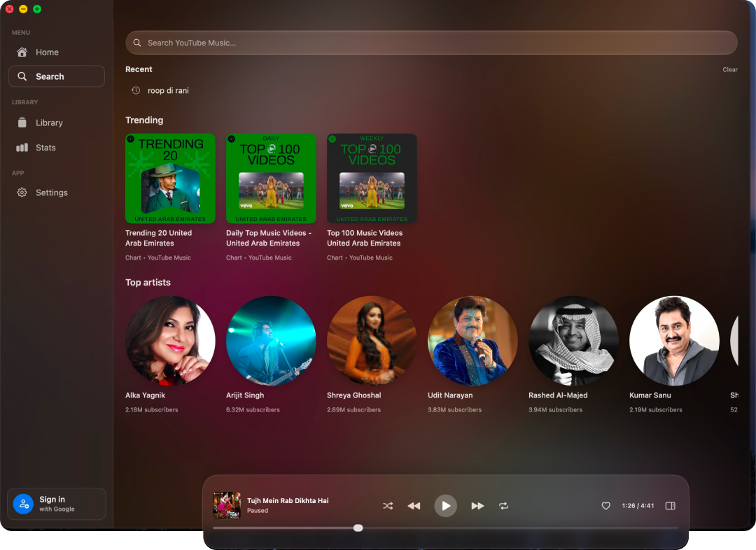Click the Alka Yagnik name label
Viewport: 756px width, 550px height.
[x=145, y=395]
